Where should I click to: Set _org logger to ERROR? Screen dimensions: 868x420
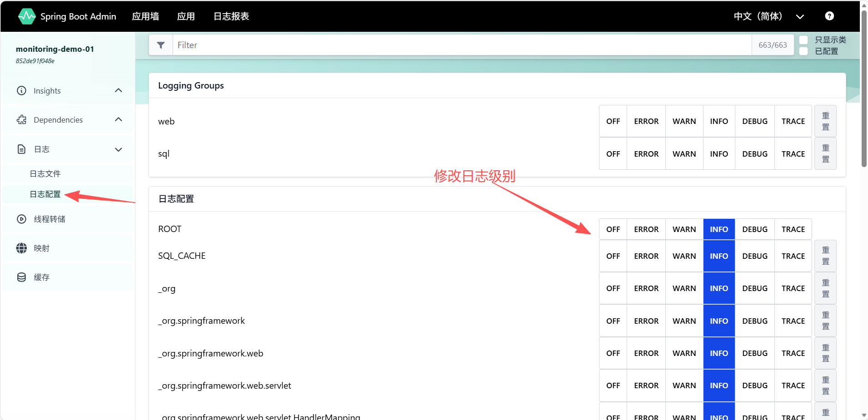tap(646, 288)
